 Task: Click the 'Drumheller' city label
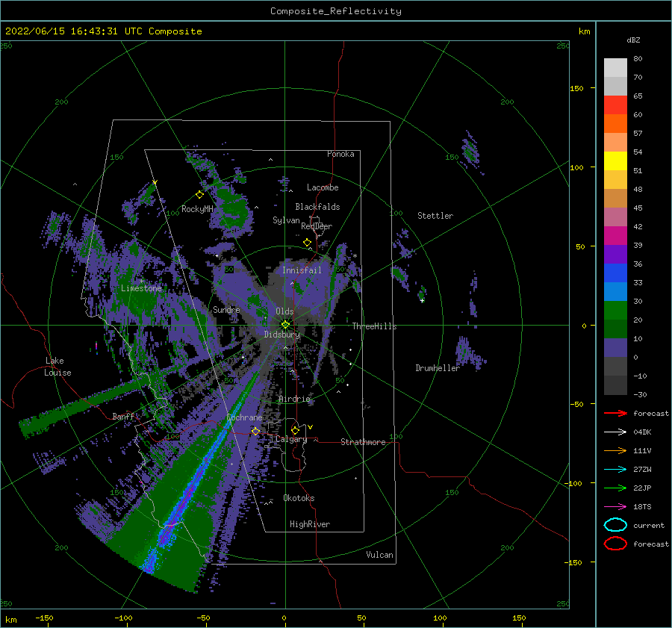(438, 368)
